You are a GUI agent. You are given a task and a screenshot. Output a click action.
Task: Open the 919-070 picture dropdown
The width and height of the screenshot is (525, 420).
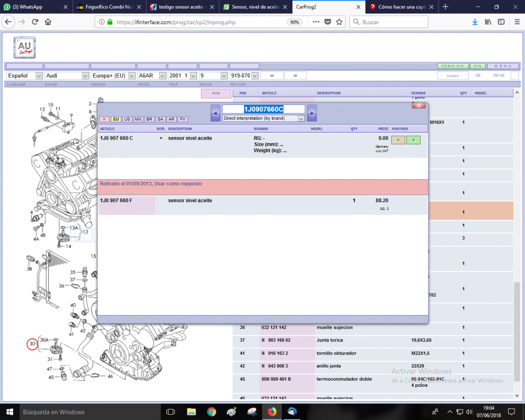[244, 76]
